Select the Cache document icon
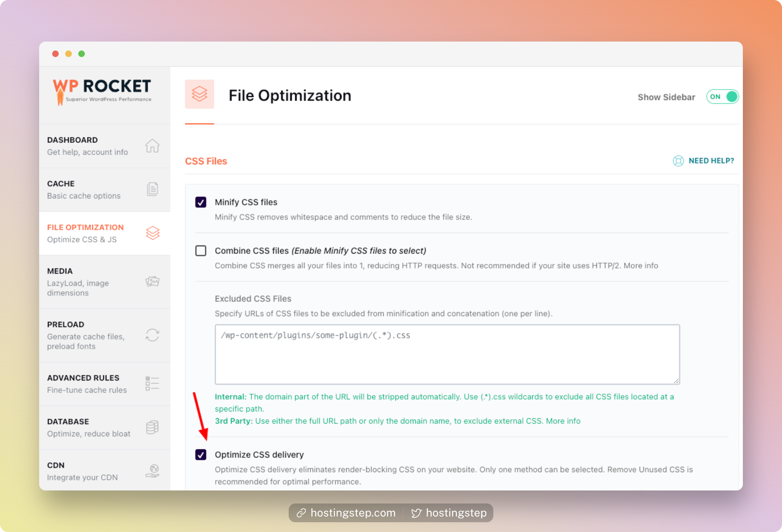 152,189
